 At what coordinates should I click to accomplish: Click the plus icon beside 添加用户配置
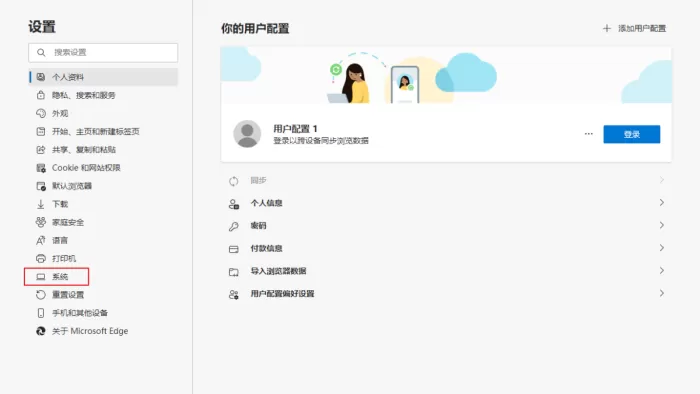(x=606, y=29)
